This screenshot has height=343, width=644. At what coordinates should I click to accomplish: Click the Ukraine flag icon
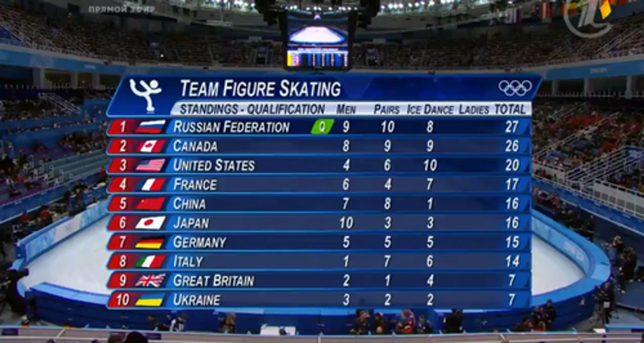pos(150,300)
